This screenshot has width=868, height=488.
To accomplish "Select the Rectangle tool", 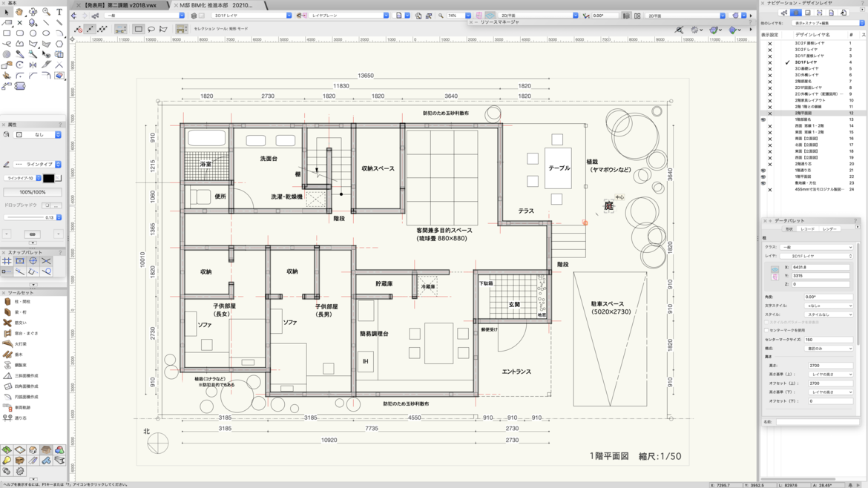I will 7,33.
